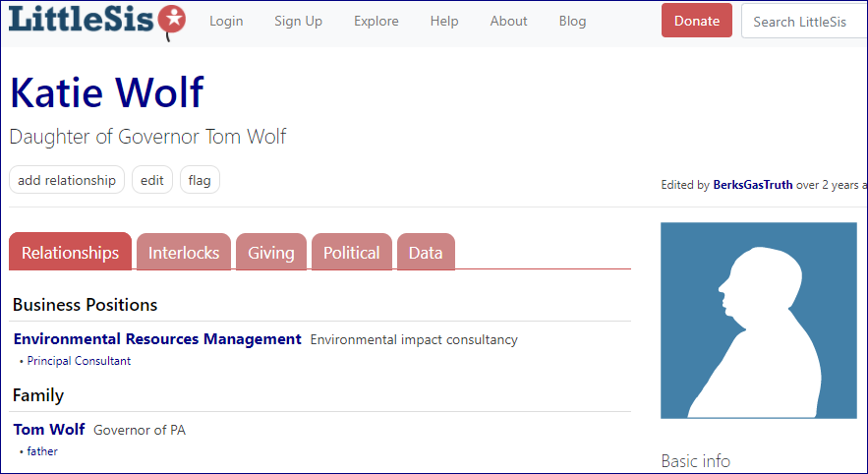Visit the Blog link

tap(572, 21)
